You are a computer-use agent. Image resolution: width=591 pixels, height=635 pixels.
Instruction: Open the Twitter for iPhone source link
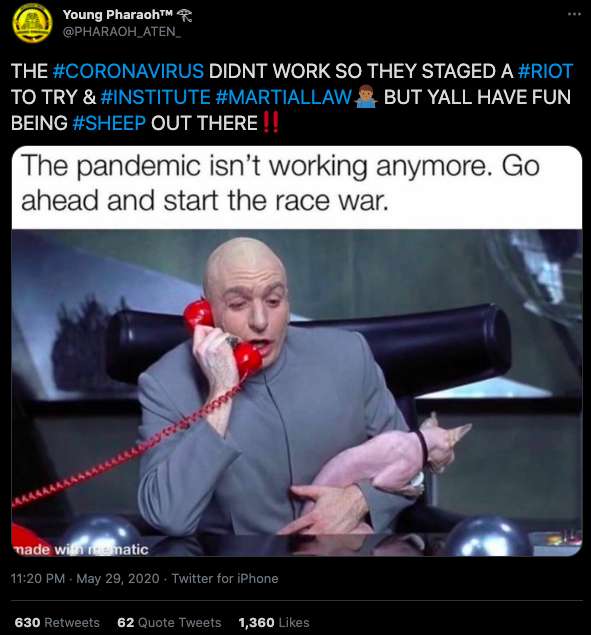(x=225, y=578)
